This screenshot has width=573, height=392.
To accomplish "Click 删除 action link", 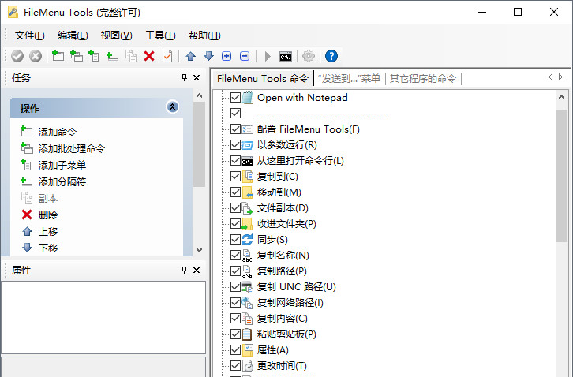I will [x=48, y=215].
